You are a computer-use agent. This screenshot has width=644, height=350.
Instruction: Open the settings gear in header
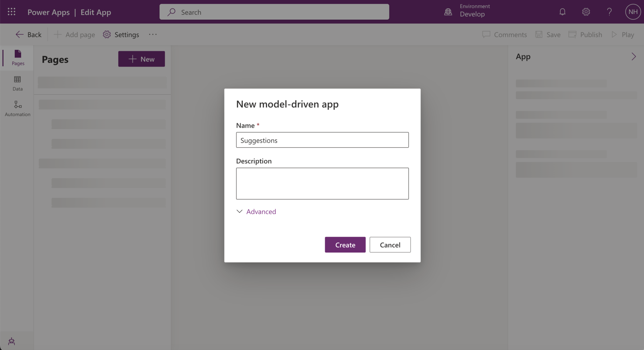(586, 12)
